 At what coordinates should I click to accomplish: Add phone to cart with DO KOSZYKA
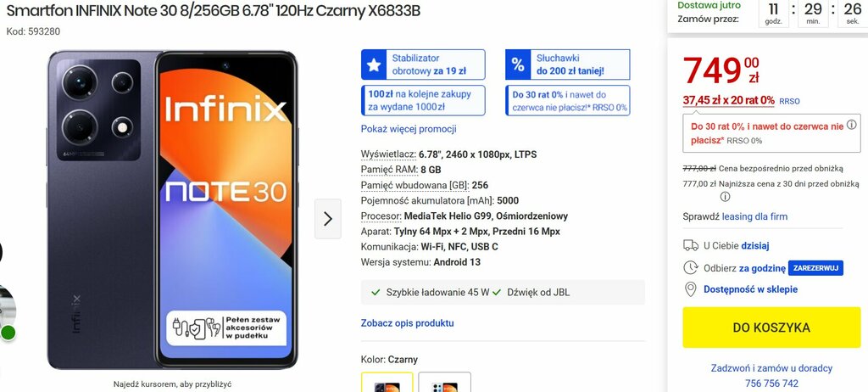[771, 328]
